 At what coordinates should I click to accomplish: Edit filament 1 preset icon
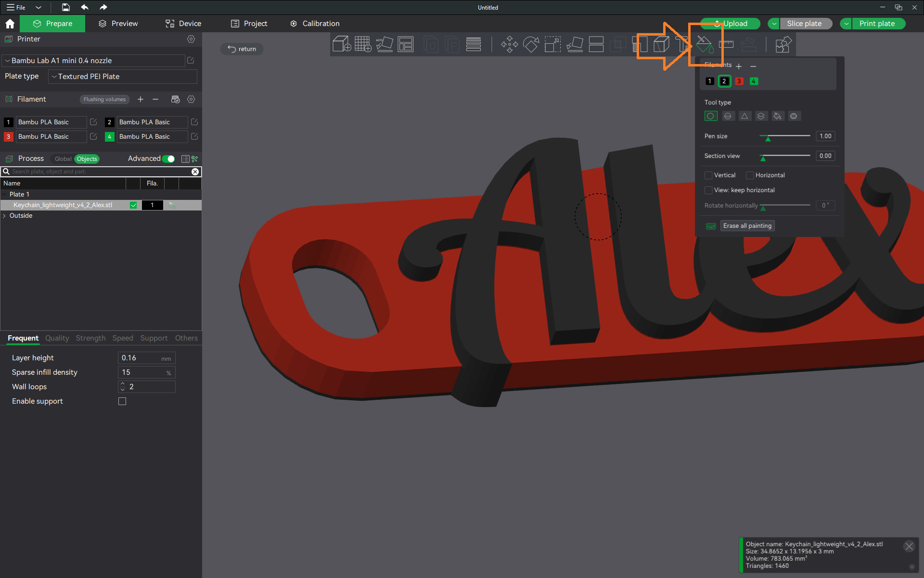[x=93, y=122]
